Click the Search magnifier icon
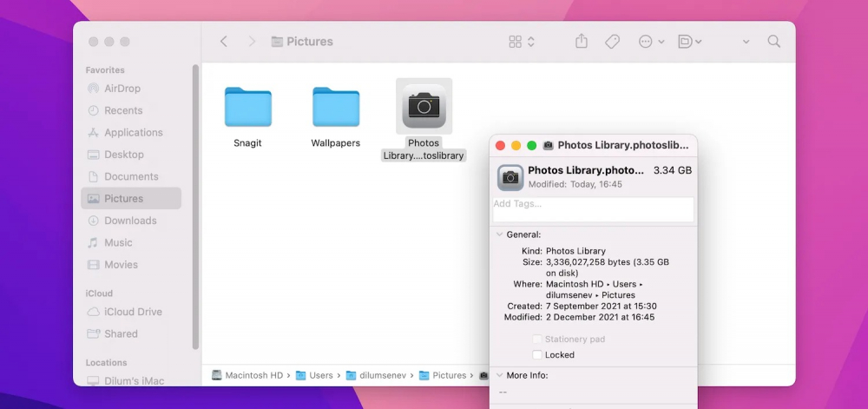Image resolution: width=868 pixels, height=409 pixels. [x=773, y=42]
